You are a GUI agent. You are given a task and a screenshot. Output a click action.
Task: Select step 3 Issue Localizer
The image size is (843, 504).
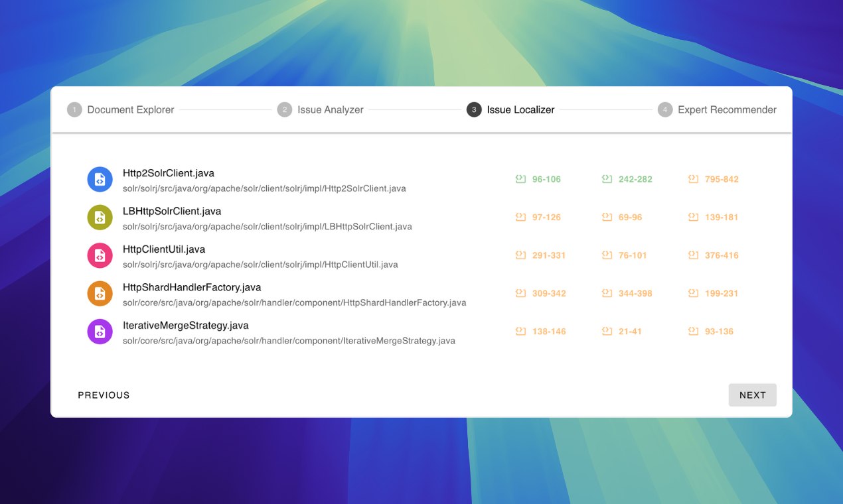pos(510,109)
